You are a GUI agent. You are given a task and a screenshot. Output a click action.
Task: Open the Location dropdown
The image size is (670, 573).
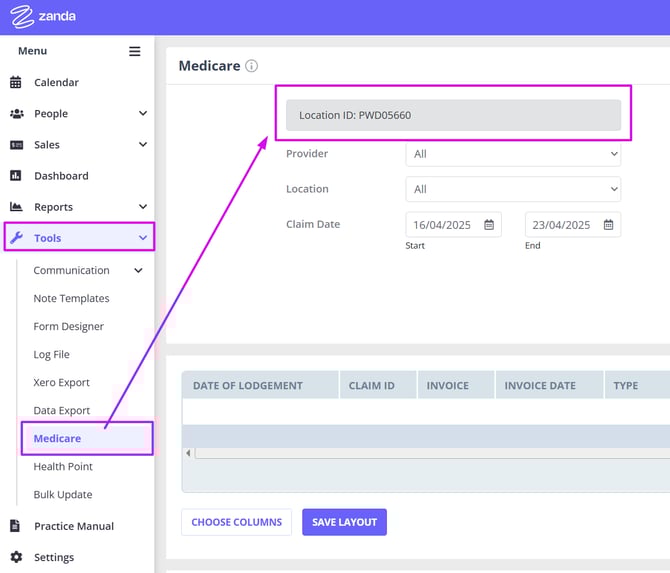(513, 189)
